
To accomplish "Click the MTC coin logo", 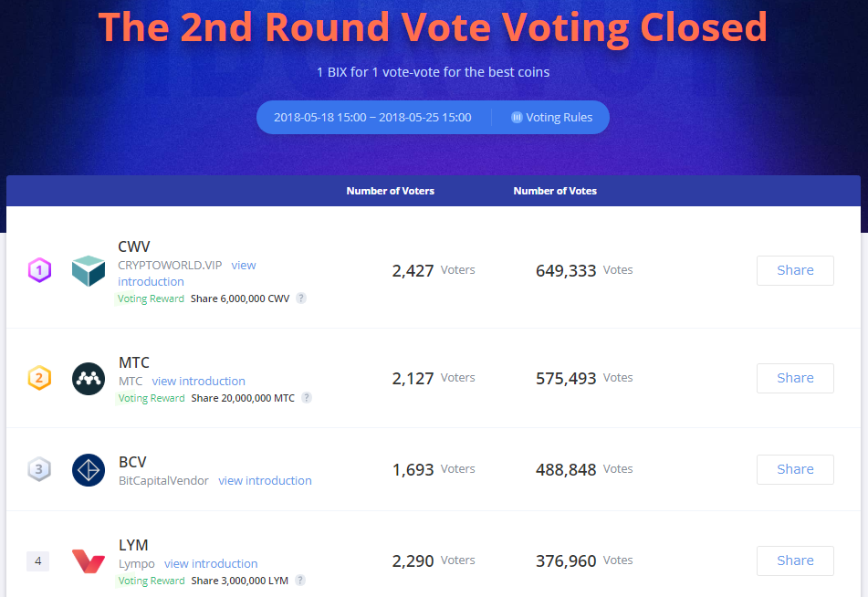I will click(89, 378).
